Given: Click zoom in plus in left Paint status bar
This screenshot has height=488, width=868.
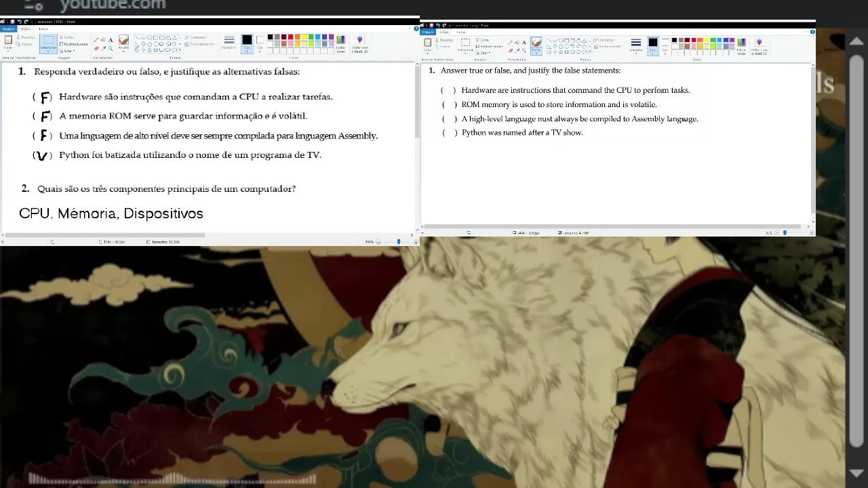Looking at the screenshot, I should click(x=416, y=242).
